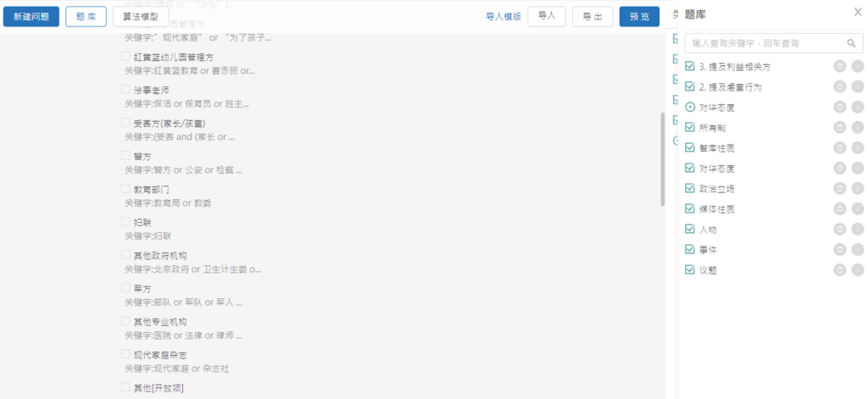The width and height of the screenshot is (868, 399).
Task: Check the 军方 option box
Action: [125, 288]
